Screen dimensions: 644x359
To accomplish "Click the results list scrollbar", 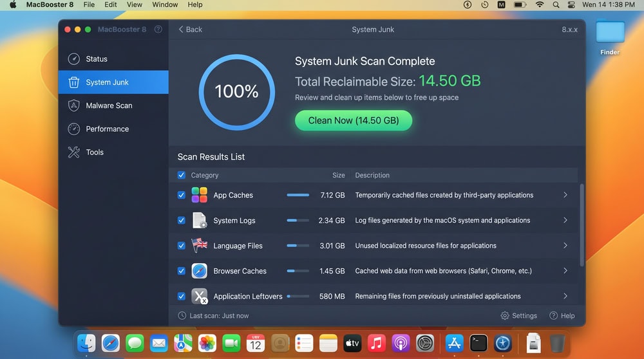I will (x=582, y=226).
